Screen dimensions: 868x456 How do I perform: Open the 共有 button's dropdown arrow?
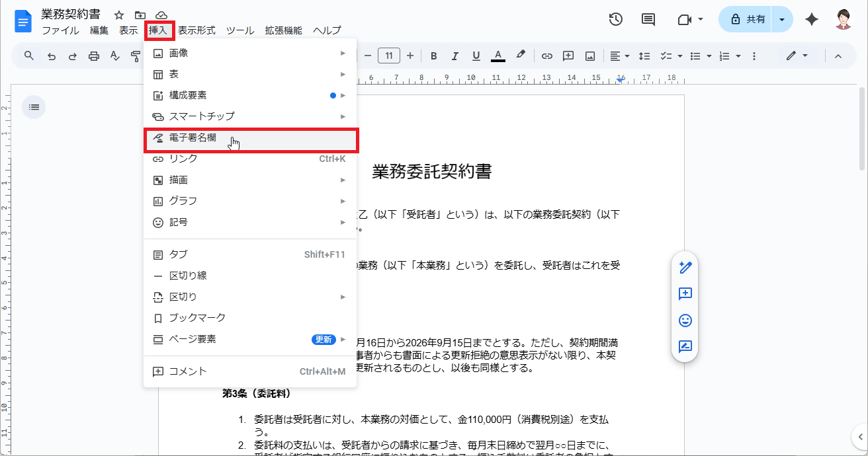781,19
